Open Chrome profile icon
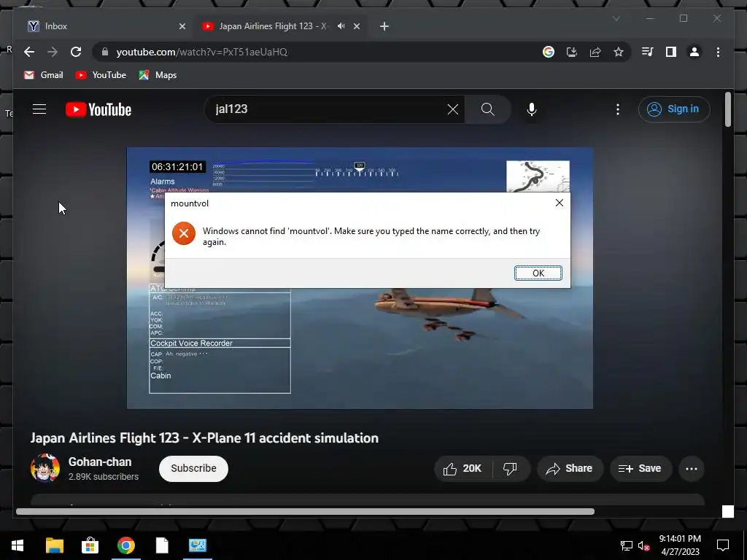Viewport: 747px width, 560px height. [694, 52]
